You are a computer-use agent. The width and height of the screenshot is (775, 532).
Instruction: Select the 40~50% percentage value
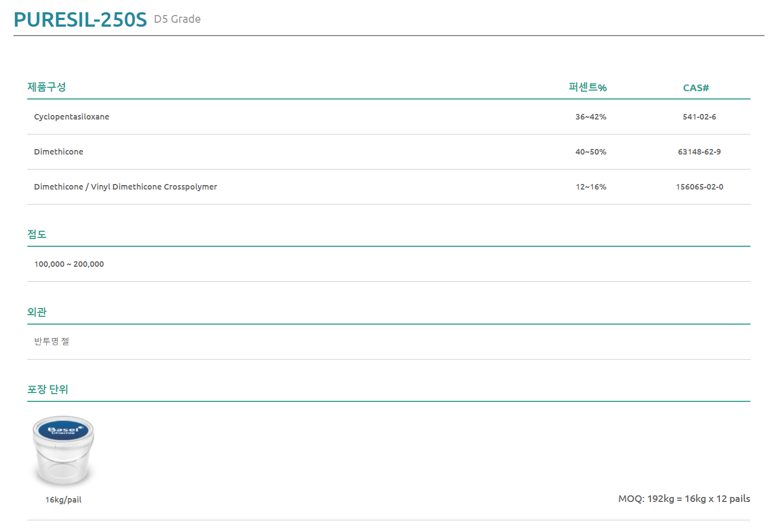pyautogui.click(x=591, y=152)
